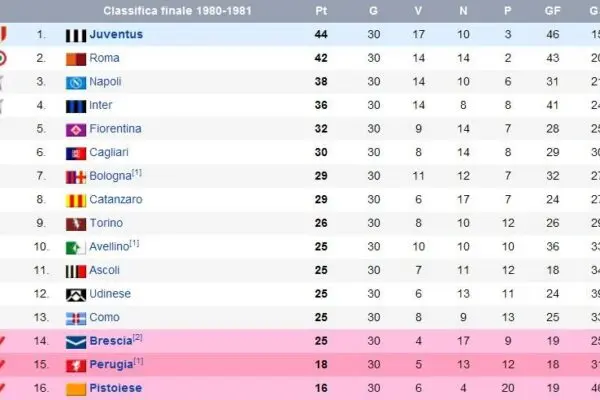The height and width of the screenshot is (400, 600).
Task: Click the Brescia club crest icon
Action: pyautogui.click(x=76, y=342)
